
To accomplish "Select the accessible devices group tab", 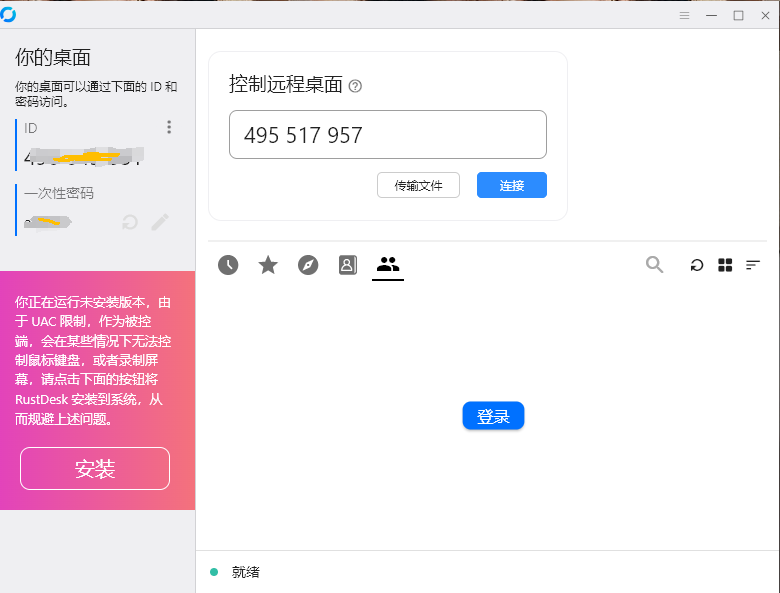I will pyautogui.click(x=388, y=264).
